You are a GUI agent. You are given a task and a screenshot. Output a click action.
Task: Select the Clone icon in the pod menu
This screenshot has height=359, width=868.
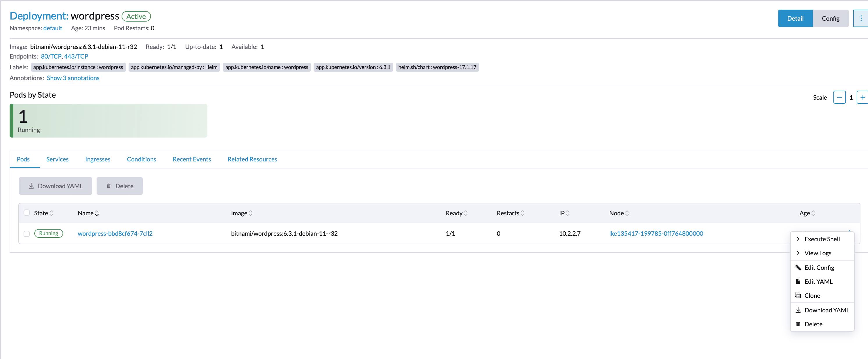[798, 295]
